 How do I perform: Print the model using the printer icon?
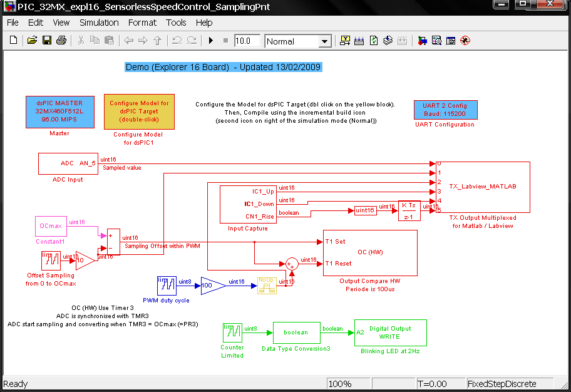click(61, 40)
